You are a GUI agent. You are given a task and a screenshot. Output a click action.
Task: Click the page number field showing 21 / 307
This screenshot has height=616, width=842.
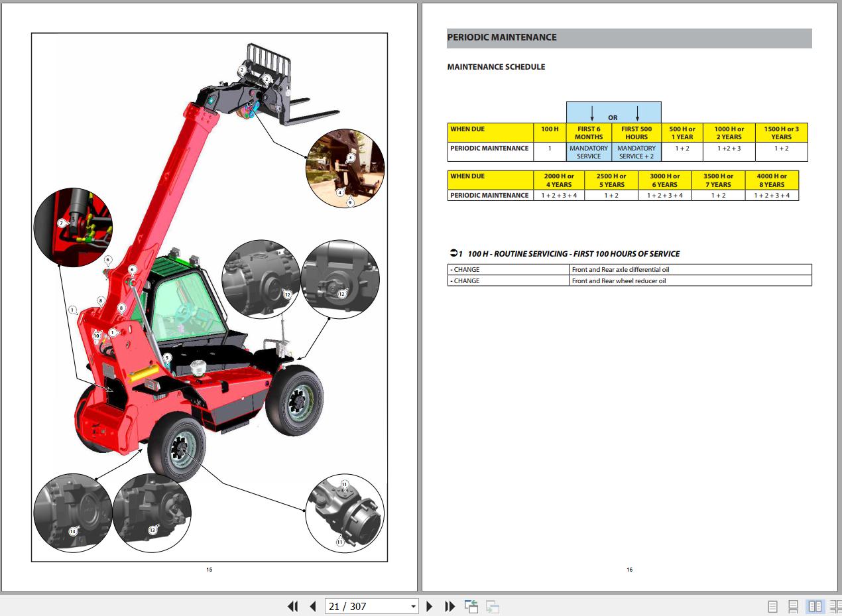(365, 606)
